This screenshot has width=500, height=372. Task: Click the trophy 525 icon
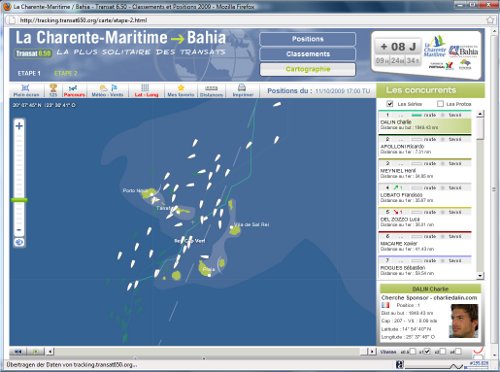point(53,91)
